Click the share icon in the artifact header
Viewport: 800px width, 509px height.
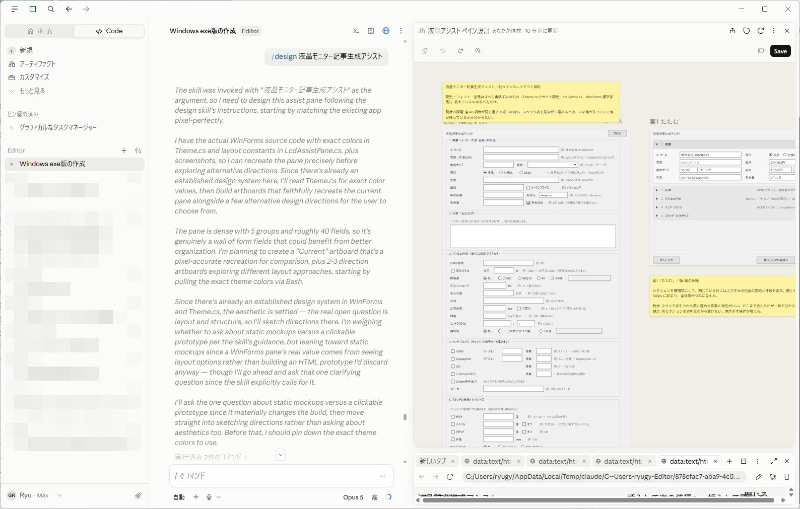pyautogui.click(x=732, y=31)
